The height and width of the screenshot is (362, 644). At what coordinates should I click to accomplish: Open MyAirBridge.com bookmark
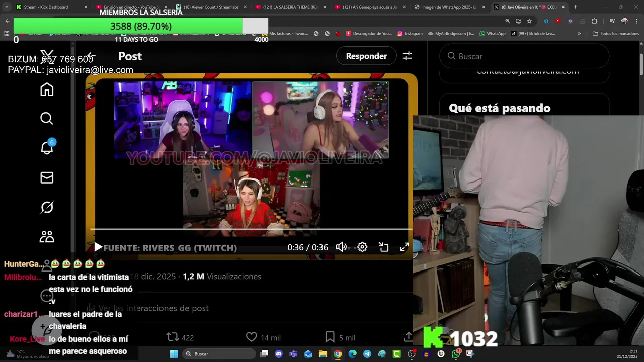[x=451, y=34]
